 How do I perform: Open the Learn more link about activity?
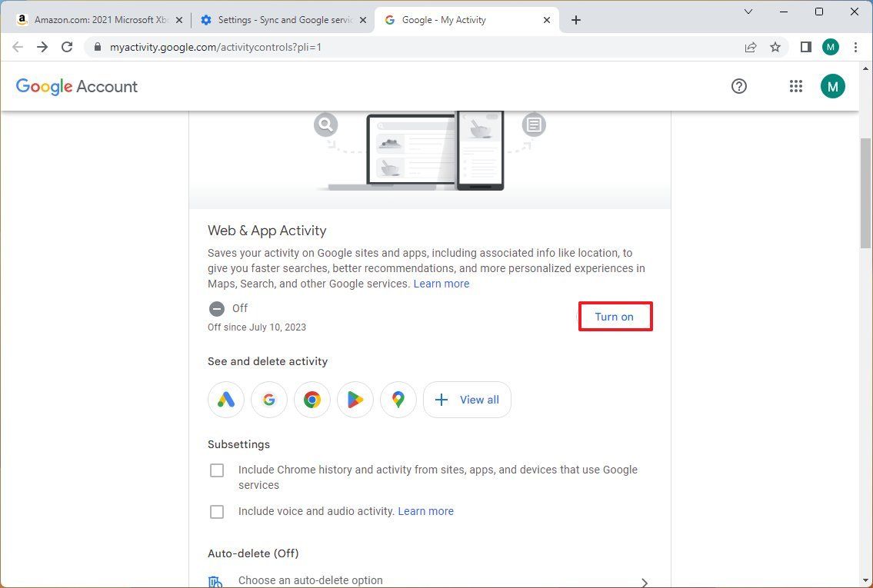441,284
